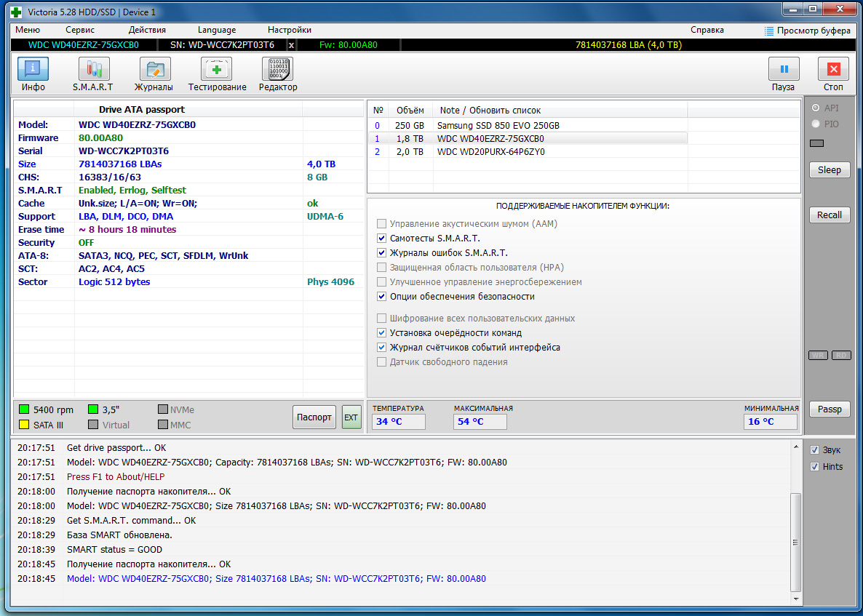The height and width of the screenshot is (616, 863).
Task: Toggle the Hints checkbox
Action: pyautogui.click(x=815, y=466)
